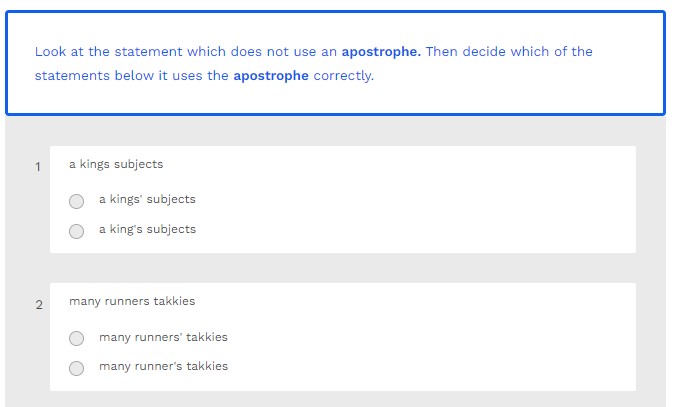Click the answer label text "many runners' takkies"

[163, 337]
